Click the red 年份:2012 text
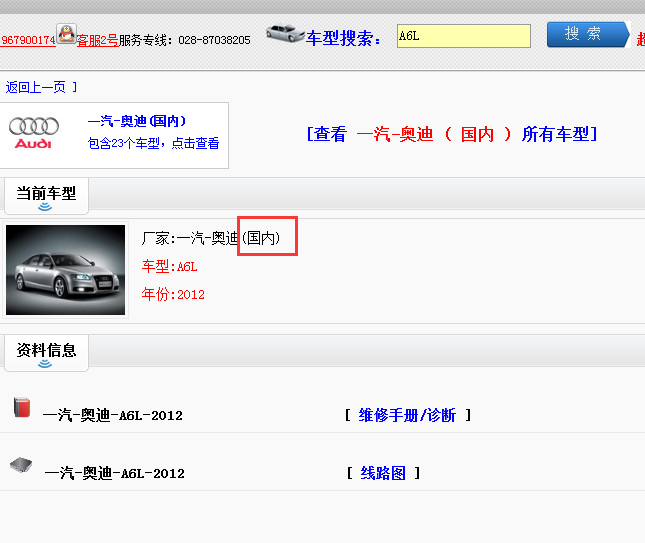 point(173,294)
